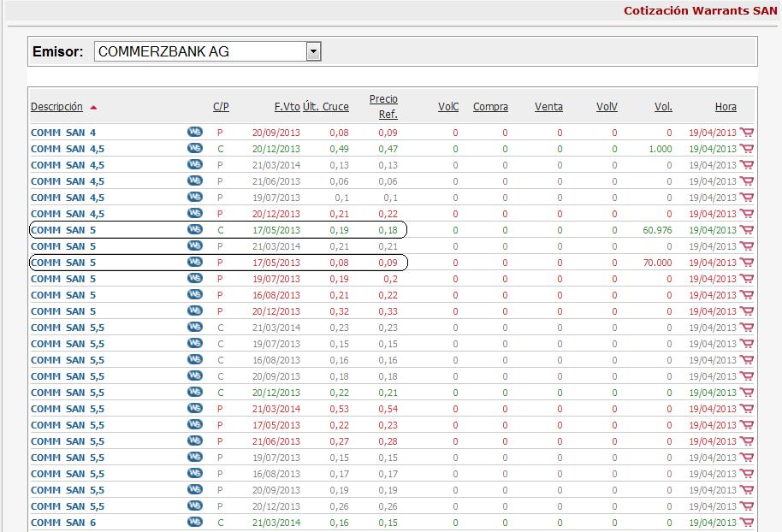This screenshot has height=532, width=782.
Task: Click cart icon for COMM SAN 5 put 16/08/2013
Action: [x=747, y=295]
